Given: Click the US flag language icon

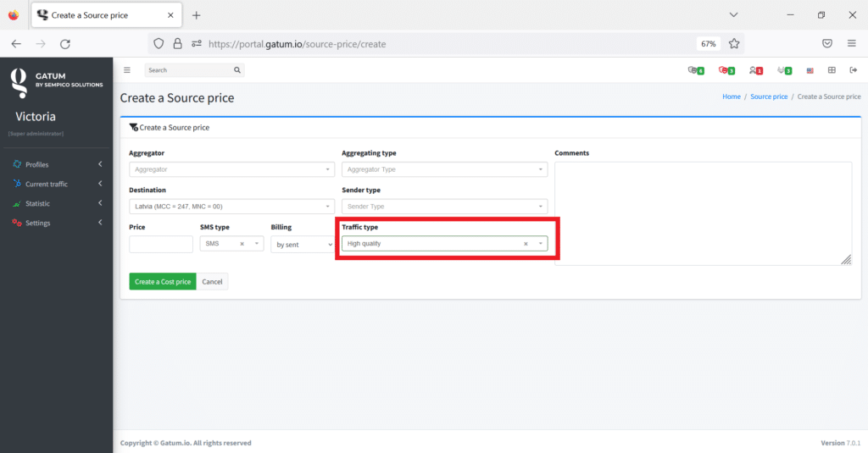Looking at the screenshot, I should [810, 70].
